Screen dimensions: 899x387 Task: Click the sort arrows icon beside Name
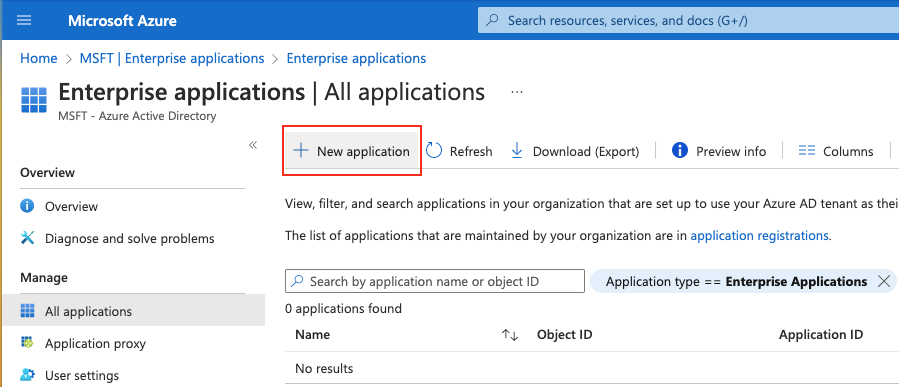click(510, 335)
